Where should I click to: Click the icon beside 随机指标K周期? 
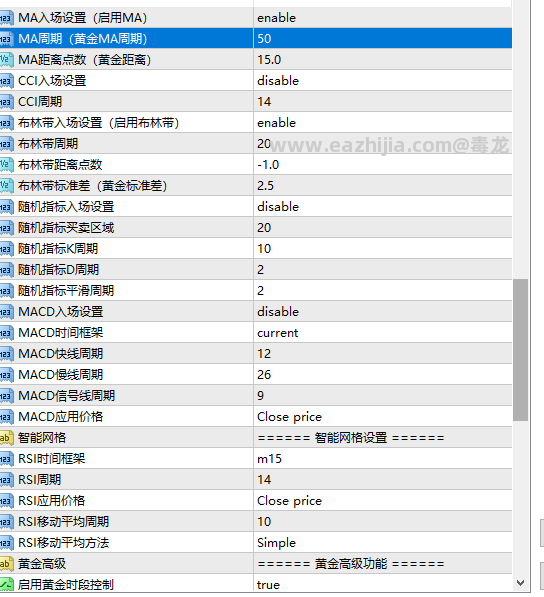tap(6, 249)
